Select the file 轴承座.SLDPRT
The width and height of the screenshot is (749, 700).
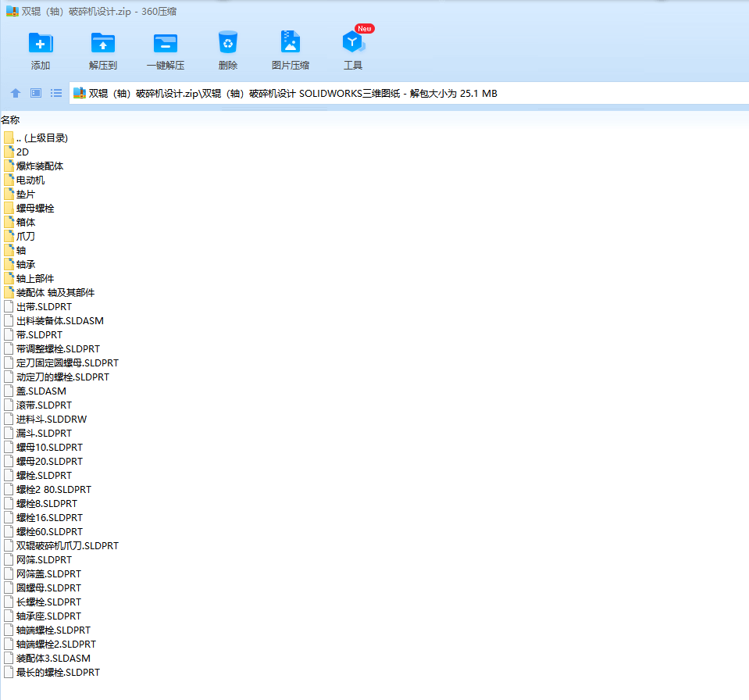(x=42, y=616)
